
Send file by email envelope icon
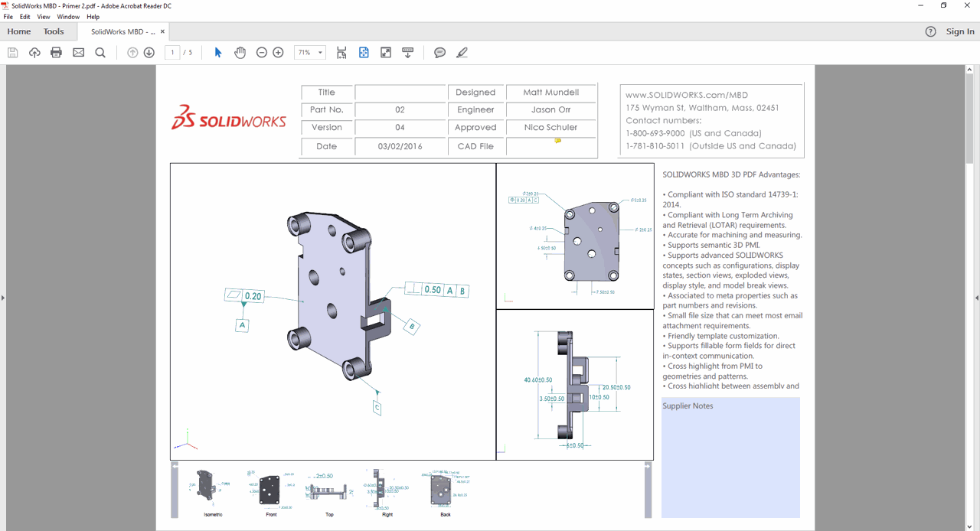pyautogui.click(x=78, y=53)
